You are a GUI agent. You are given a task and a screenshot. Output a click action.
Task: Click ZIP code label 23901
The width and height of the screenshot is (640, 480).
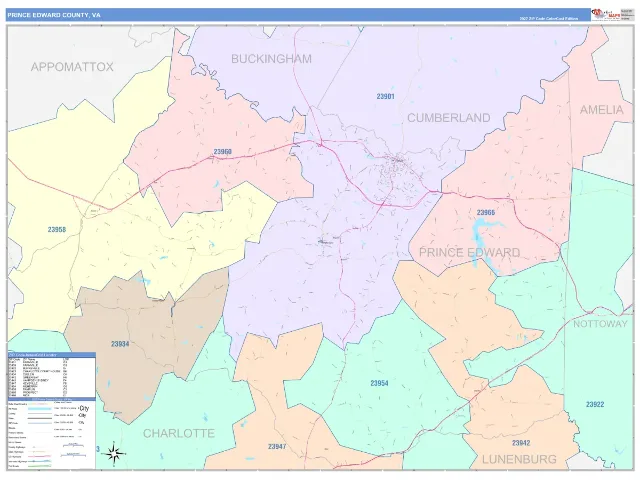click(x=385, y=97)
